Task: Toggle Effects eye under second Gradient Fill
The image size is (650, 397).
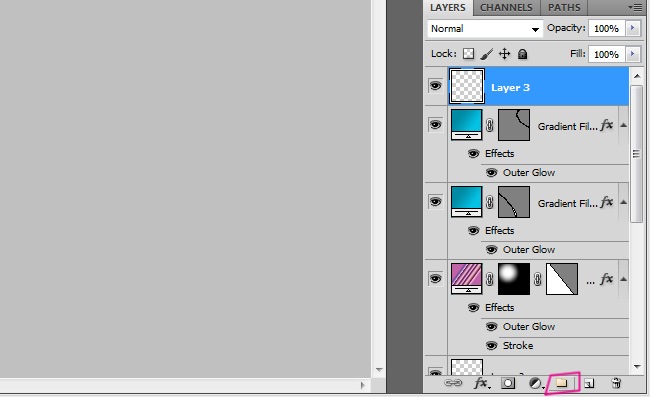Action: click(x=473, y=231)
